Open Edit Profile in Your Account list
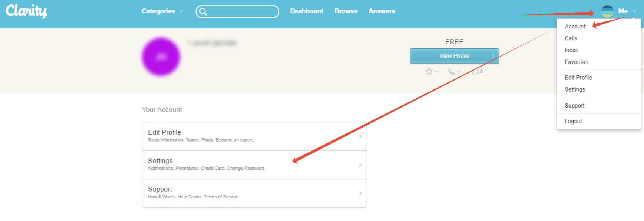Screen dimensions: 644x221 (254, 136)
